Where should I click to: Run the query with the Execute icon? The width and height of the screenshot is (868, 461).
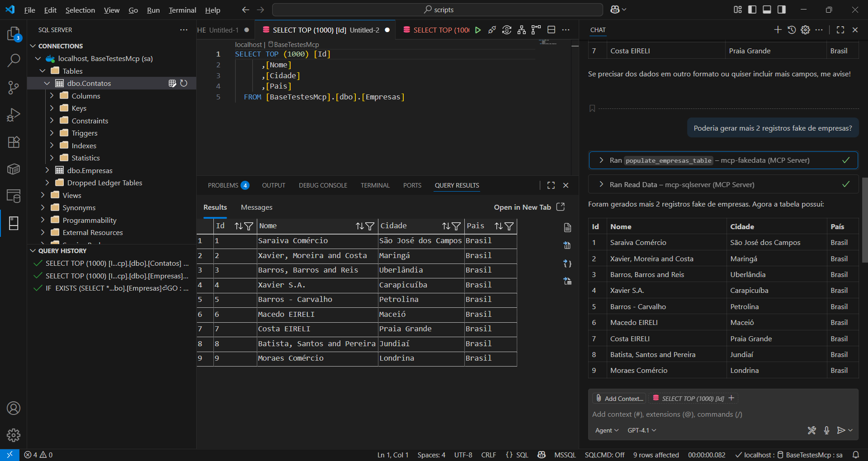[x=477, y=30]
